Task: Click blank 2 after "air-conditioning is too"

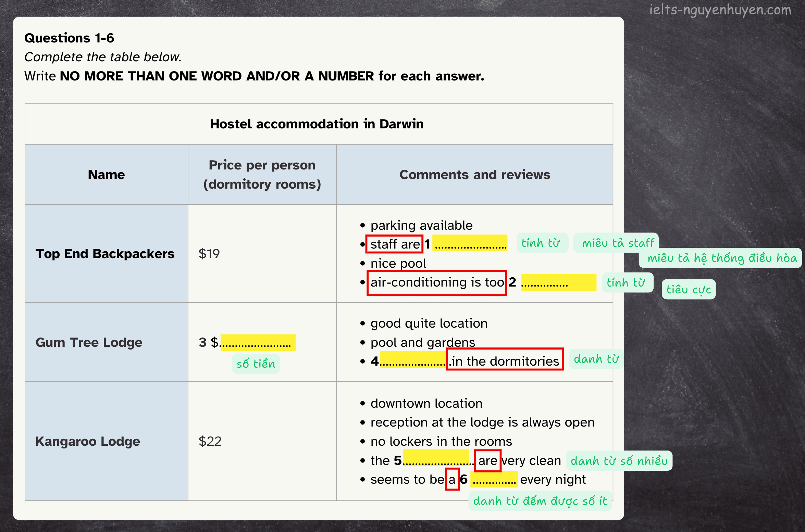Action: pyautogui.click(x=558, y=282)
